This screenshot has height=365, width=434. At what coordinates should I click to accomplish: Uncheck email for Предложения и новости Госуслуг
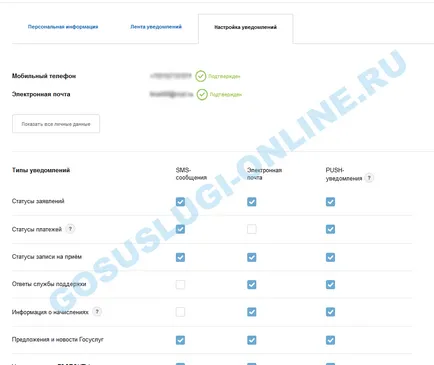coord(252,340)
